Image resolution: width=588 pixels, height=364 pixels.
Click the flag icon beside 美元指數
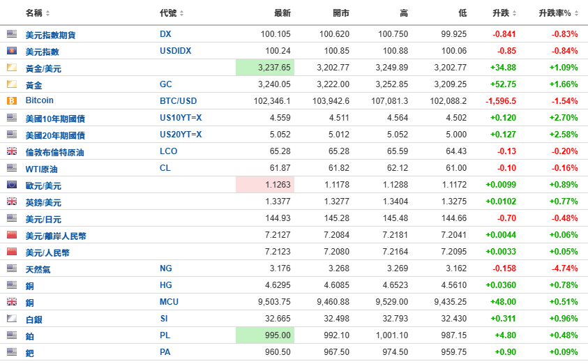click(12, 51)
